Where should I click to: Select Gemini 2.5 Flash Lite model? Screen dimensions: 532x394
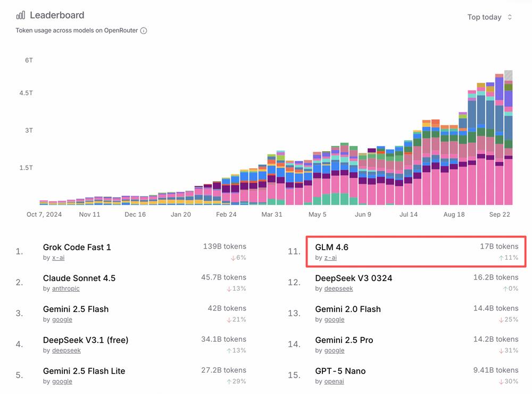84,371
